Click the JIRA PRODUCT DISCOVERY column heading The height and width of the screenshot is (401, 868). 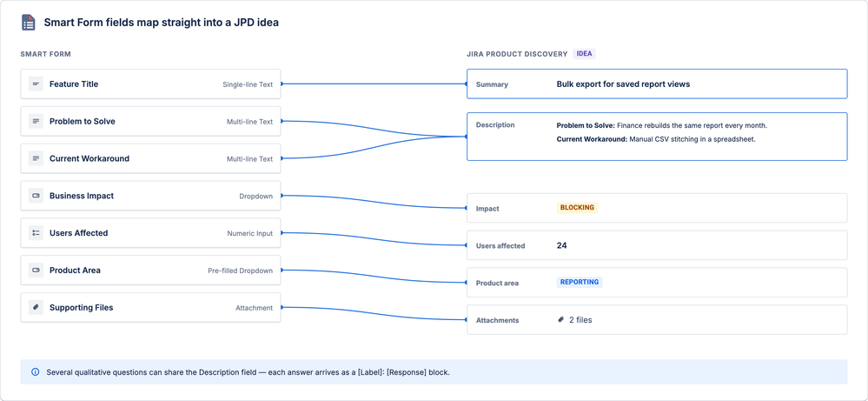(517, 54)
